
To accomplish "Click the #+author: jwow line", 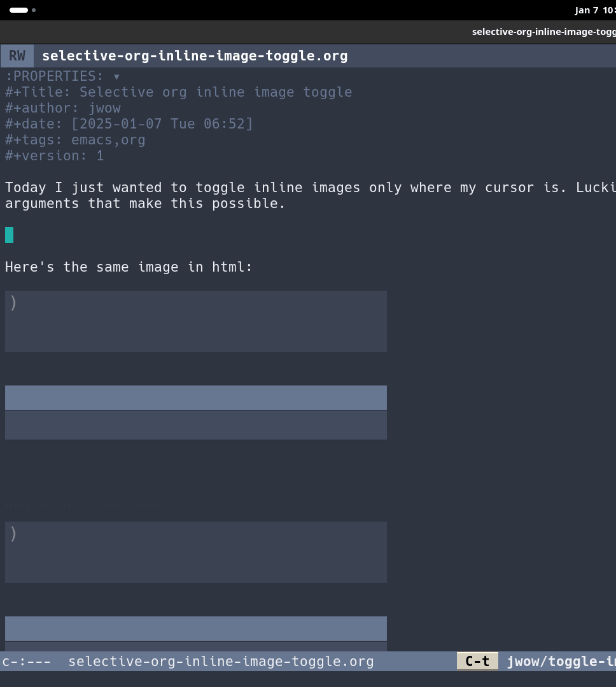I will (63, 108).
